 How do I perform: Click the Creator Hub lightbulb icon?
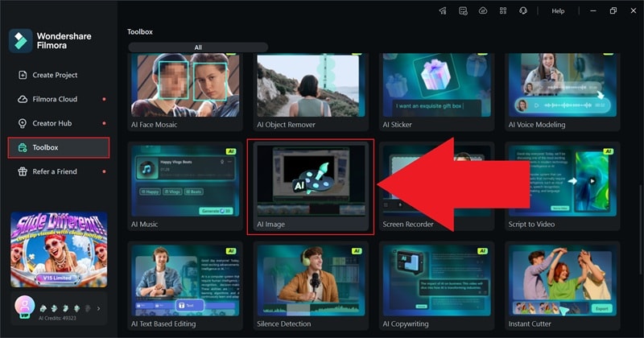point(23,123)
